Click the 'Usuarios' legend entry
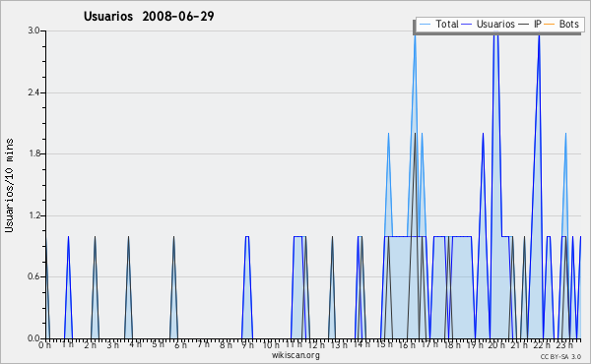The height and width of the screenshot is (364, 591). [495, 24]
